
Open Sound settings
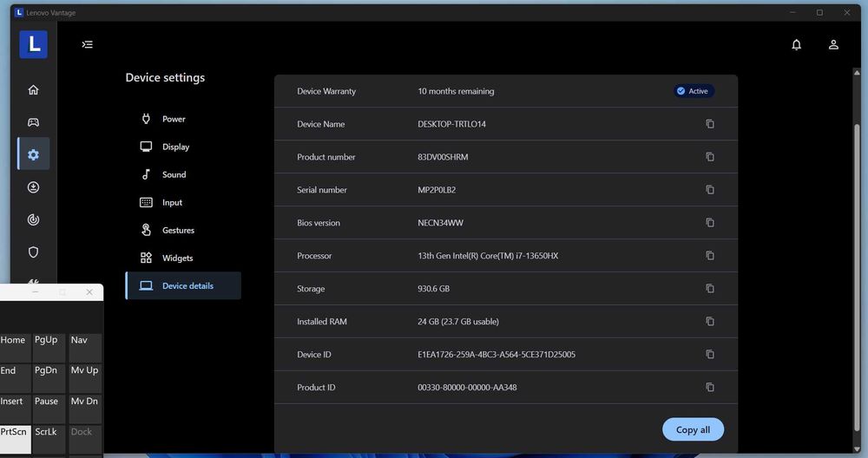coord(183,174)
